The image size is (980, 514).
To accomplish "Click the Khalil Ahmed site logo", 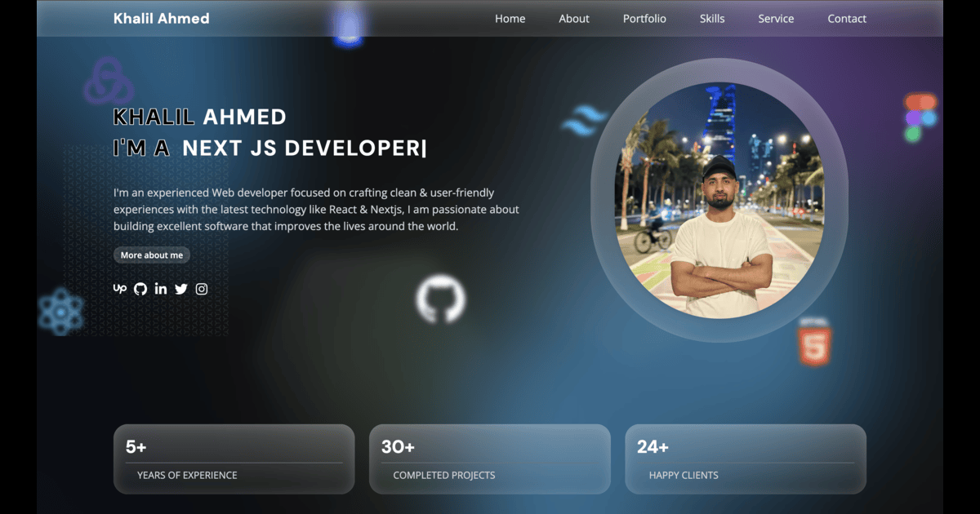I will (x=162, y=18).
